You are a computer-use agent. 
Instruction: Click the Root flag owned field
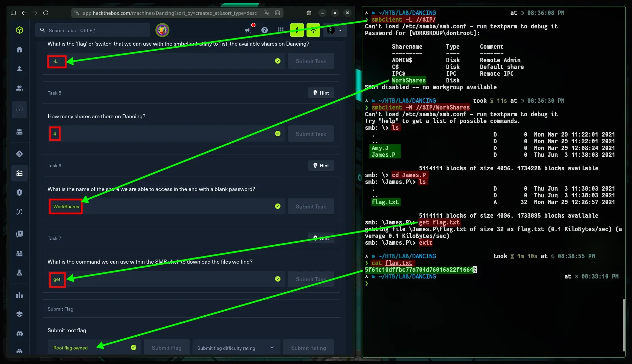pos(94,348)
